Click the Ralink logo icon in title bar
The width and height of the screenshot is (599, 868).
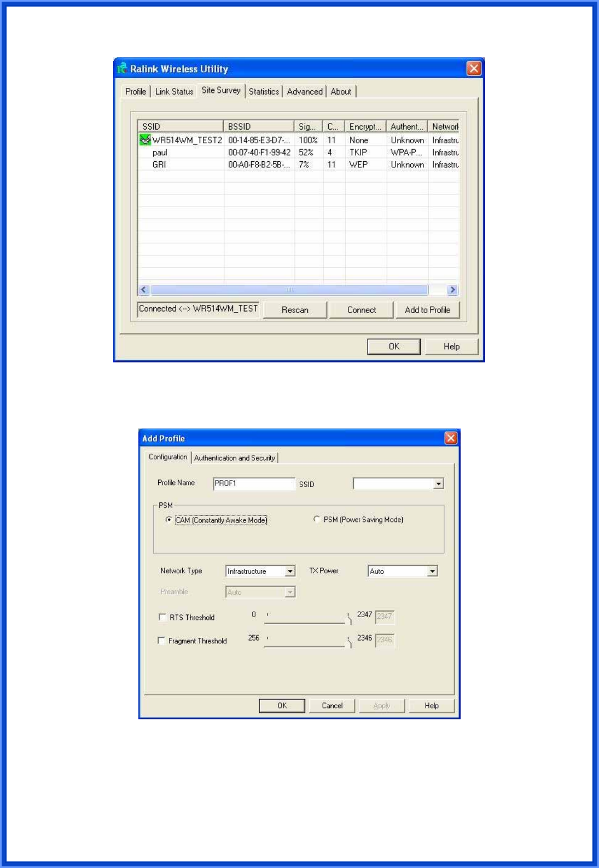(123, 68)
